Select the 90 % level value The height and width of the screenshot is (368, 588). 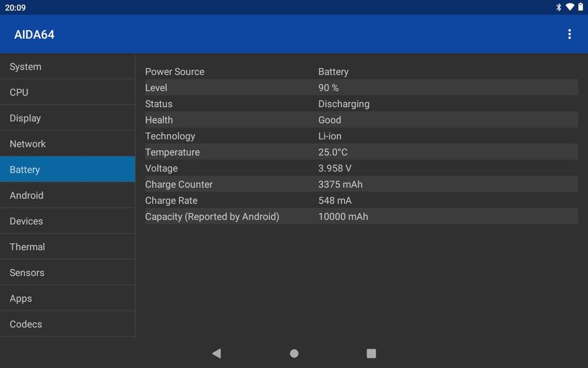pos(329,88)
